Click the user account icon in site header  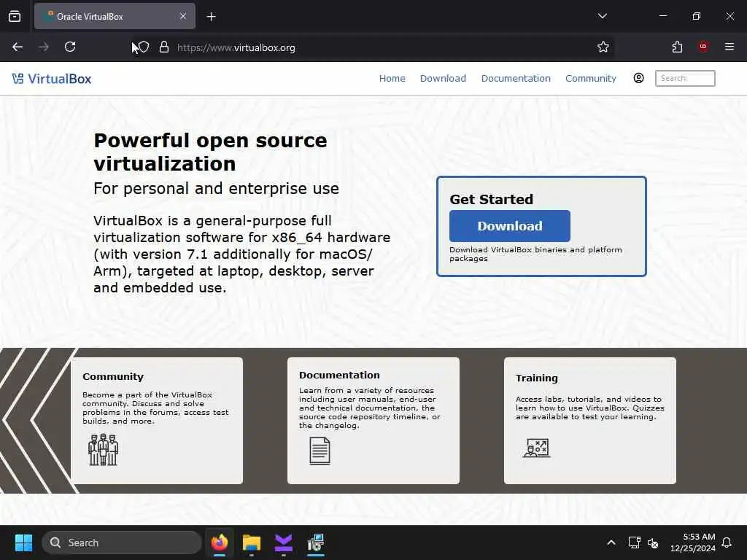(638, 78)
